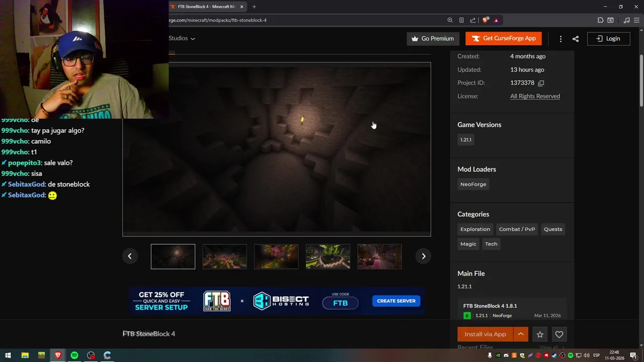This screenshot has height=362, width=644.
Task: Open Brave Rewards triangle icon
Action: click(x=496, y=20)
